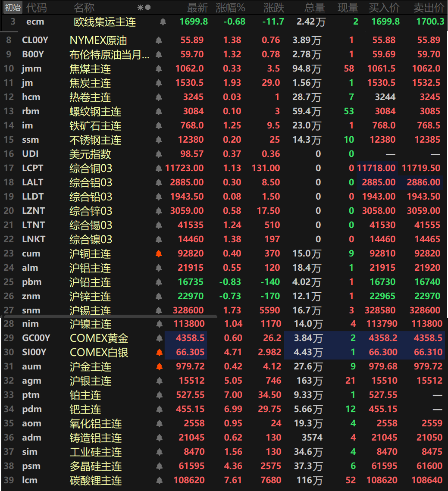Click the bell icon for 碳酸锂主连
This screenshot has width=448, height=491.
(x=160, y=480)
